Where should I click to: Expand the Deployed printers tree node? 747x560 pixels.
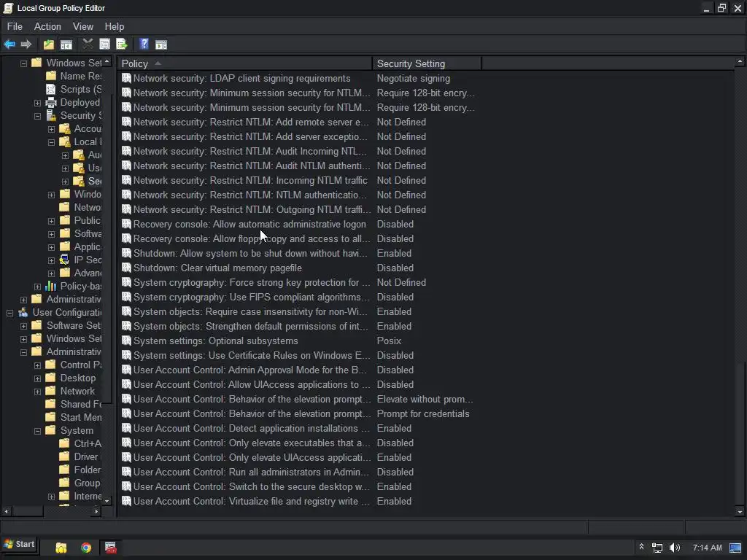coord(37,103)
